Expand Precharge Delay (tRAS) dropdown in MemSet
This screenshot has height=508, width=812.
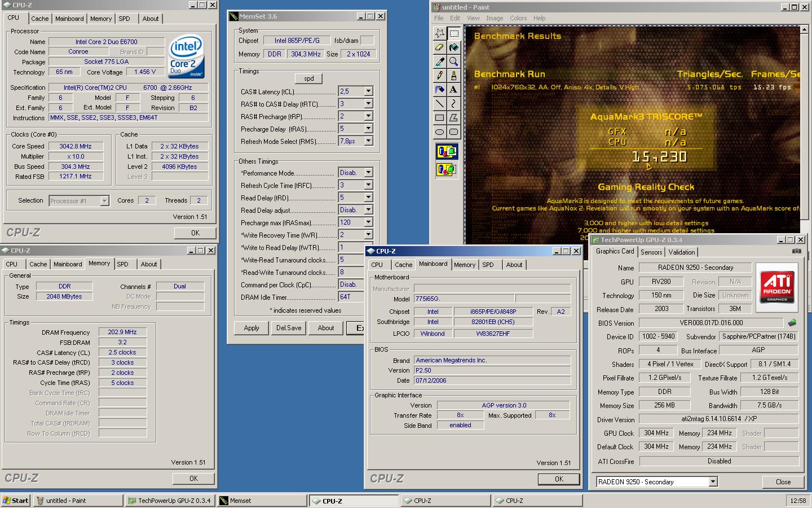(368, 129)
